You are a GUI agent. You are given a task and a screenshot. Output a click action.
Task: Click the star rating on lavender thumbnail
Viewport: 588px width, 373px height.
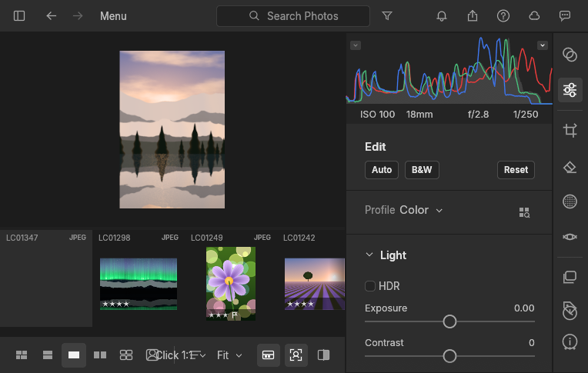300,304
